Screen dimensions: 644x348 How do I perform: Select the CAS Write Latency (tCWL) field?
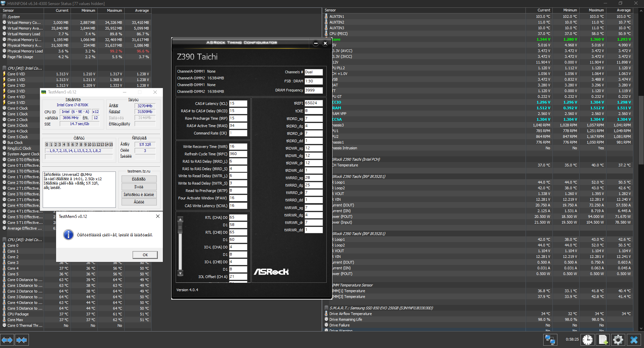pyautogui.click(x=238, y=206)
